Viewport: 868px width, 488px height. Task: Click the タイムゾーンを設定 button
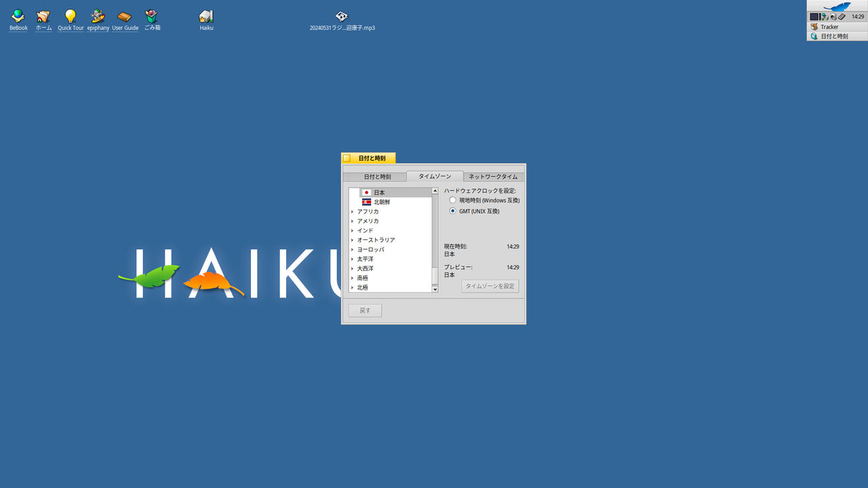point(490,285)
